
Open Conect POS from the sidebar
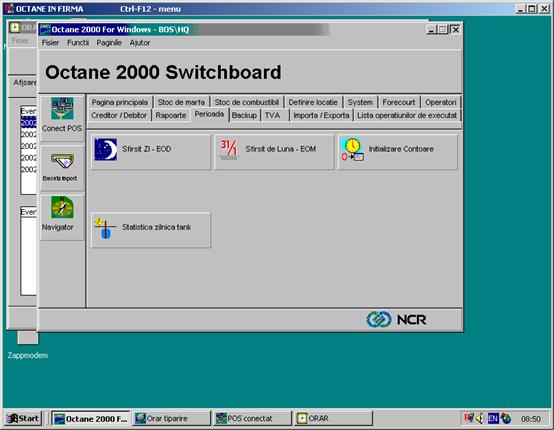pyautogui.click(x=62, y=117)
